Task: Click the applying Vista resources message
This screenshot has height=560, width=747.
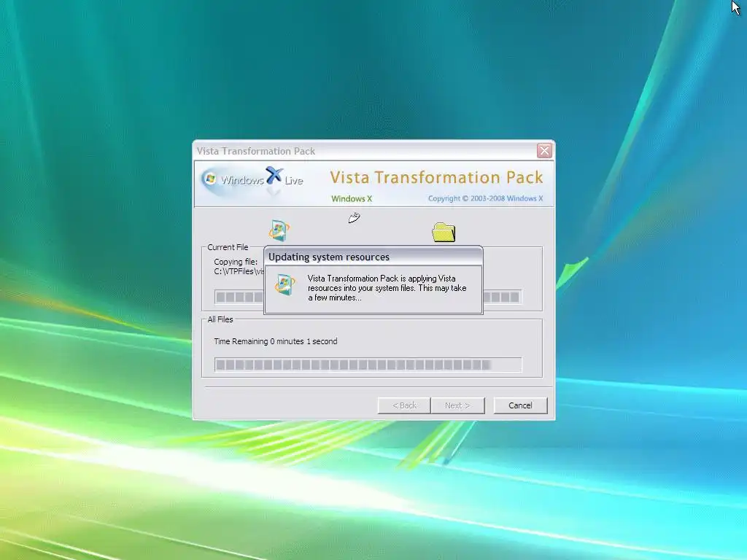Action: point(387,288)
